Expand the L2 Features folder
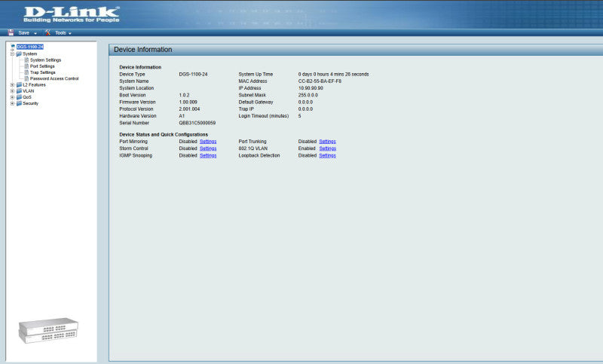Viewport: 603px width, 364px height. tap(12, 85)
